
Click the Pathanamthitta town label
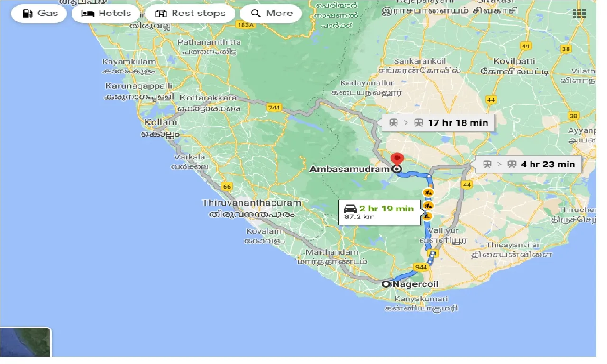(209, 46)
